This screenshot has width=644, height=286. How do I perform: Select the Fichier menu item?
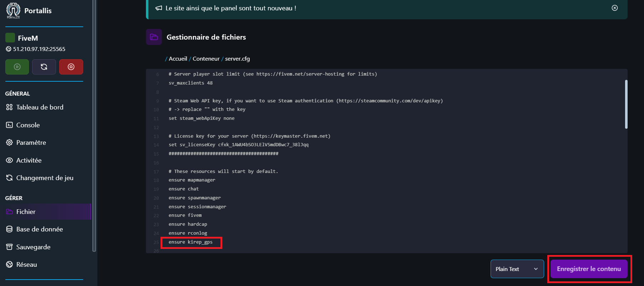pos(45,212)
